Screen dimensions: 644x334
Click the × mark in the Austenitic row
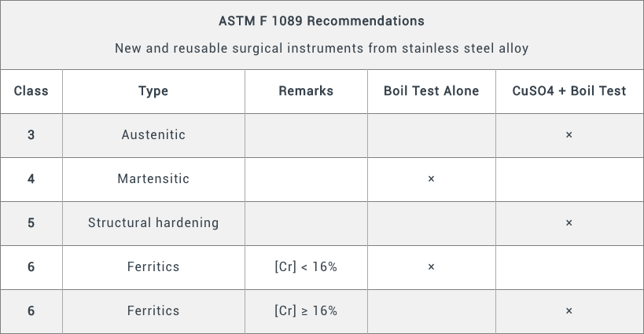click(x=569, y=135)
